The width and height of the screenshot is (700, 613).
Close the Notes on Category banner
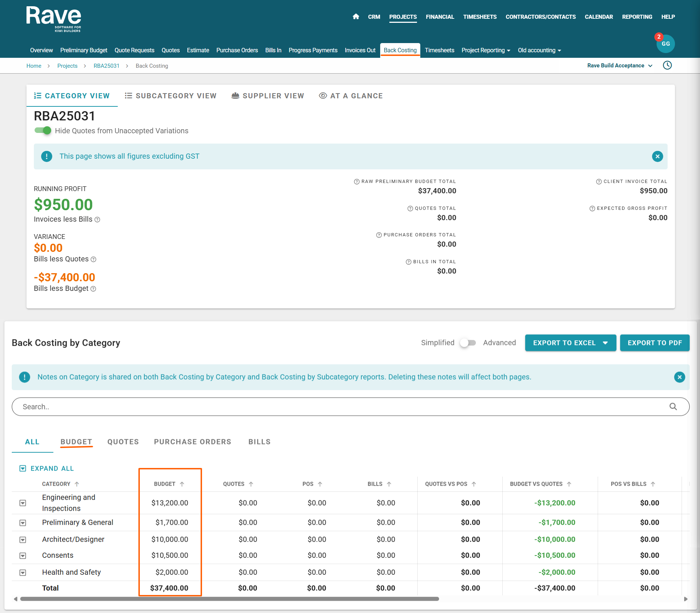point(679,377)
